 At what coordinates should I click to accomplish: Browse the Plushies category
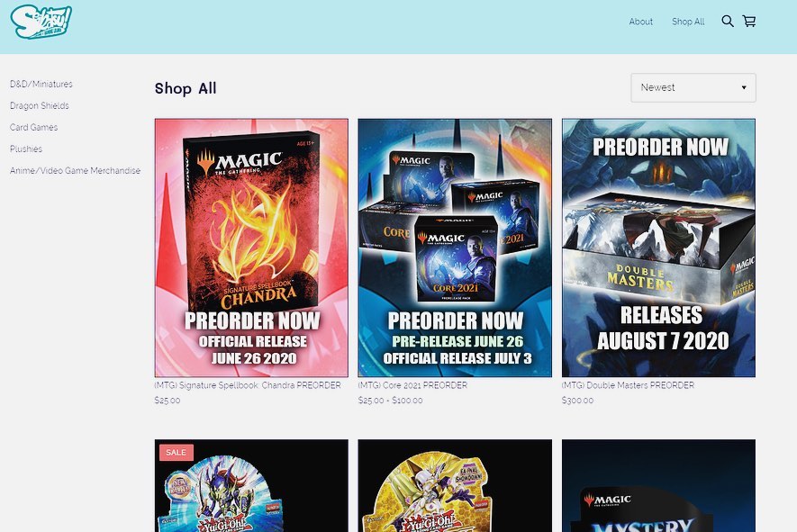point(26,149)
